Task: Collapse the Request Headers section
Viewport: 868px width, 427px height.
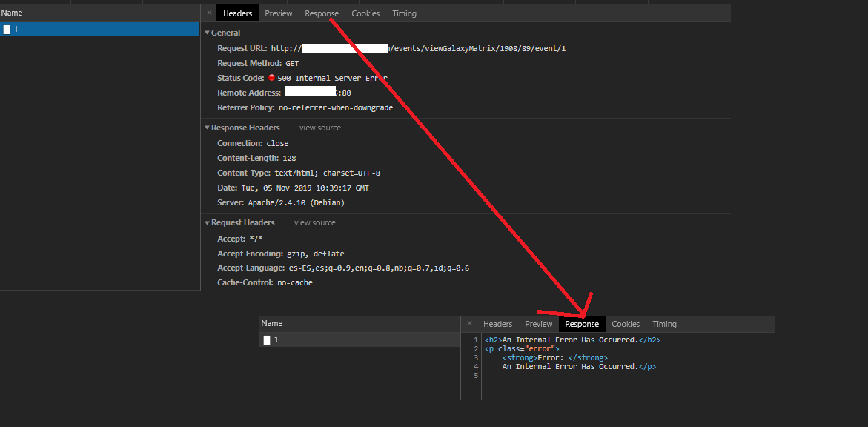Action: point(207,222)
